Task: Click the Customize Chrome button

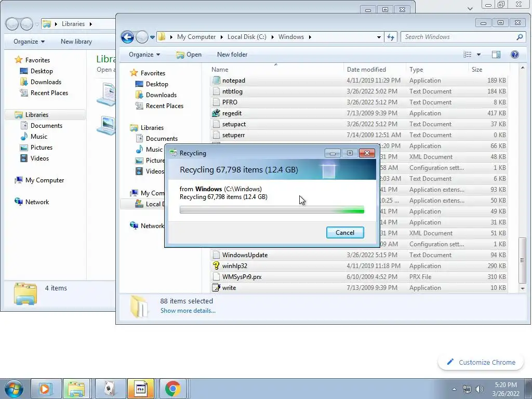Action: tap(481, 362)
